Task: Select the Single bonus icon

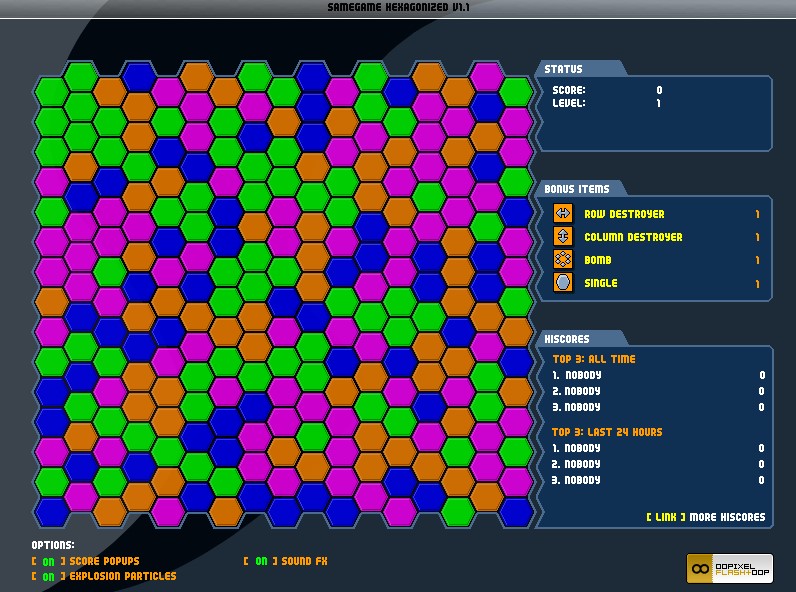Action: click(562, 282)
